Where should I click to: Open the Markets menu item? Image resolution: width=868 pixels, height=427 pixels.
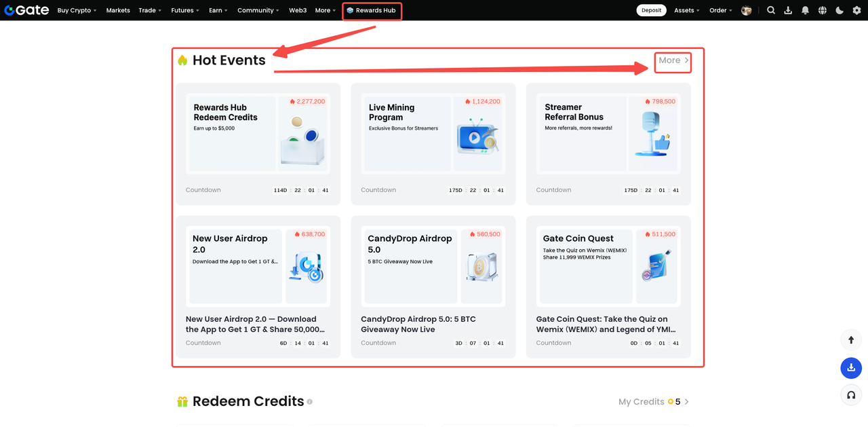118,10
